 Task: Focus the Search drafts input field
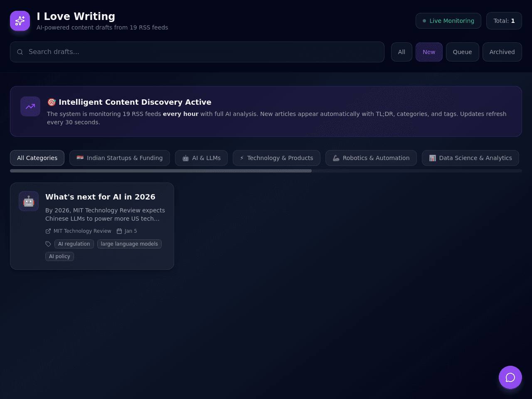[x=197, y=52]
